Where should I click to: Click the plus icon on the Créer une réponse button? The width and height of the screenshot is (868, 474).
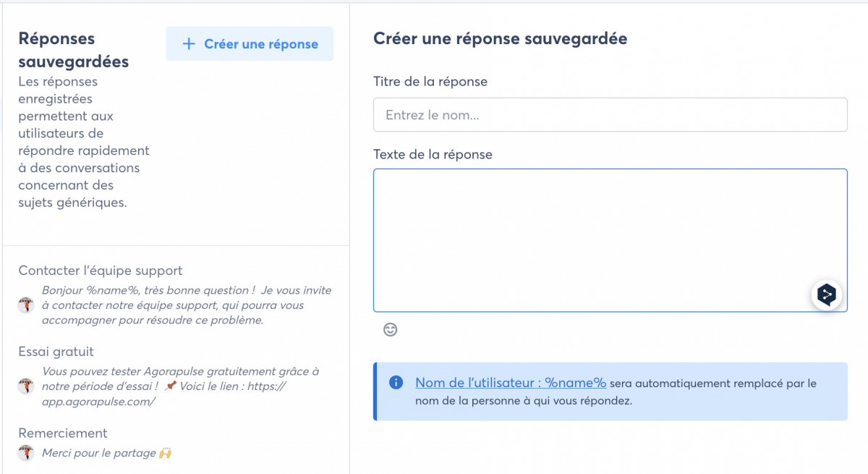pos(189,43)
